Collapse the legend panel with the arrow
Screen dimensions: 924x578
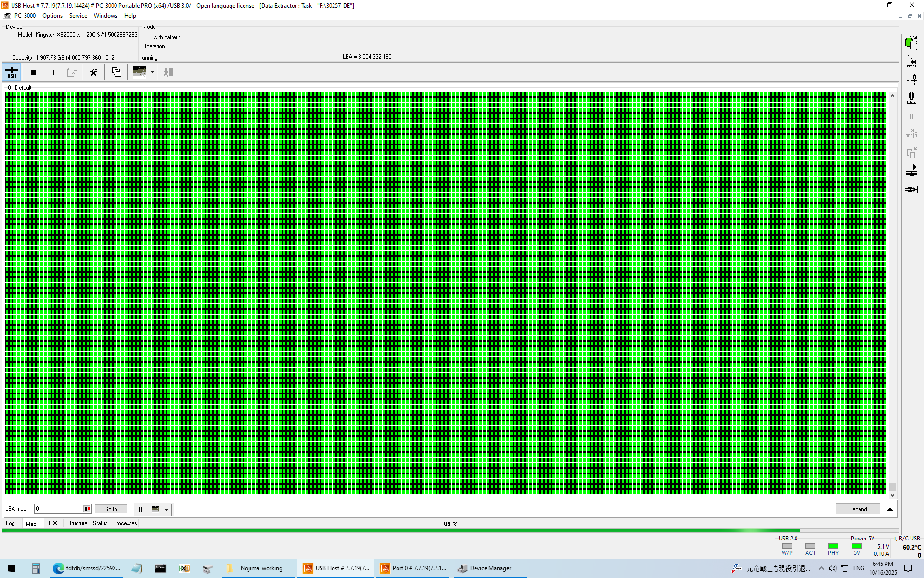tap(890, 509)
